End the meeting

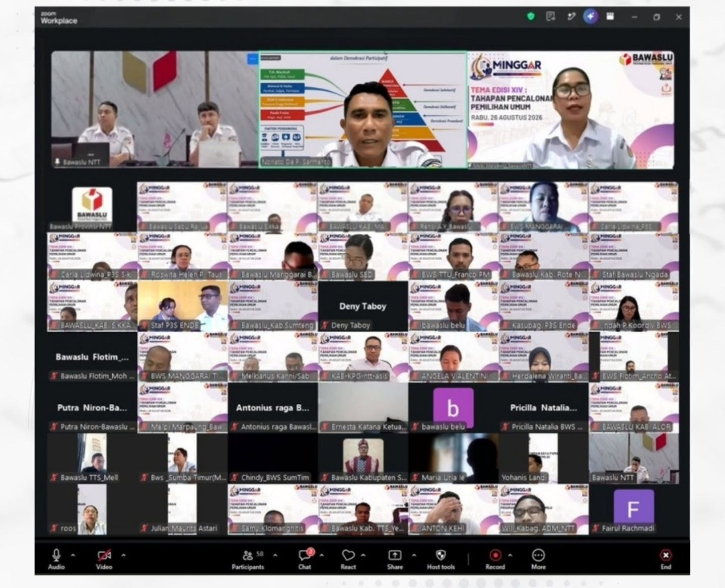click(x=666, y=559)
